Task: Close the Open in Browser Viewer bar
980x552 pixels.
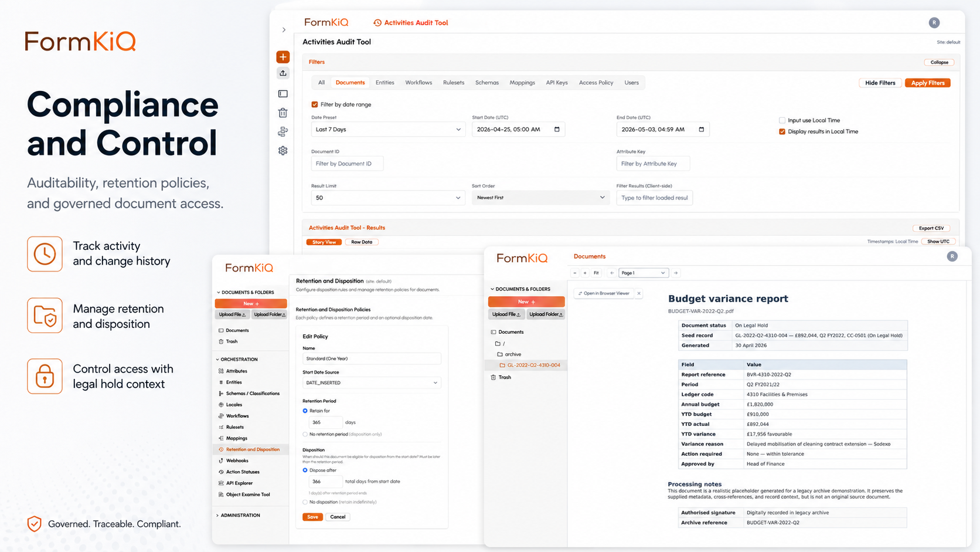Action: pos(639,293)
